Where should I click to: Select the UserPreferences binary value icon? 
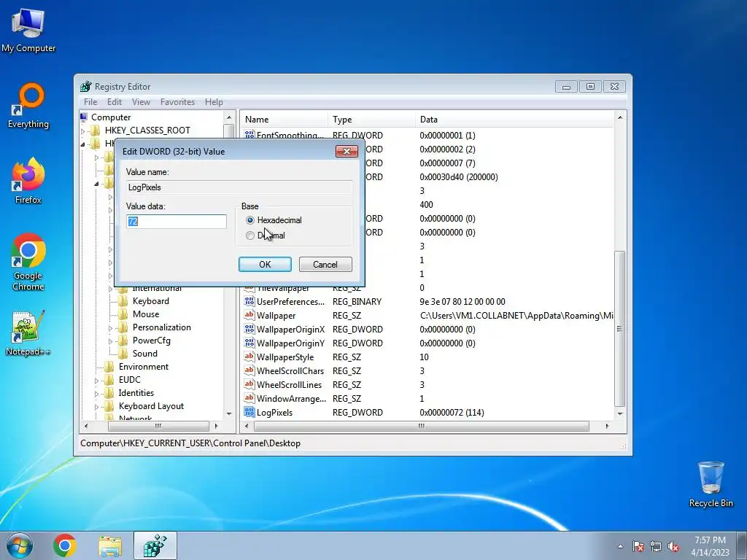[249, 301]
